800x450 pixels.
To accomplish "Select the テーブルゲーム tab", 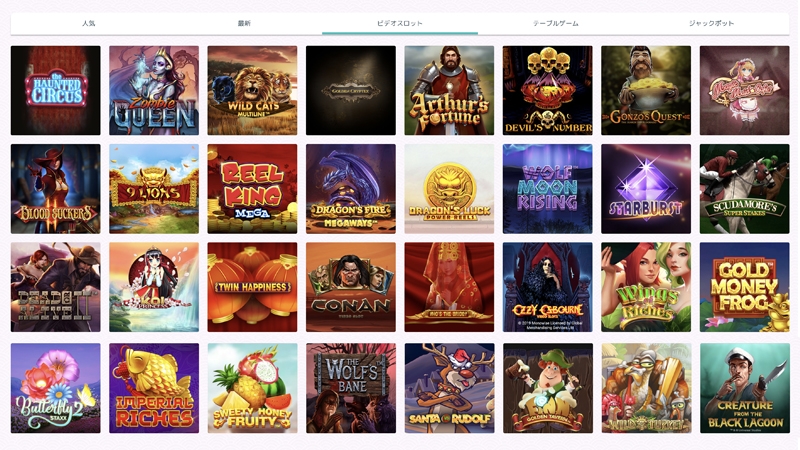I will 556,23.
